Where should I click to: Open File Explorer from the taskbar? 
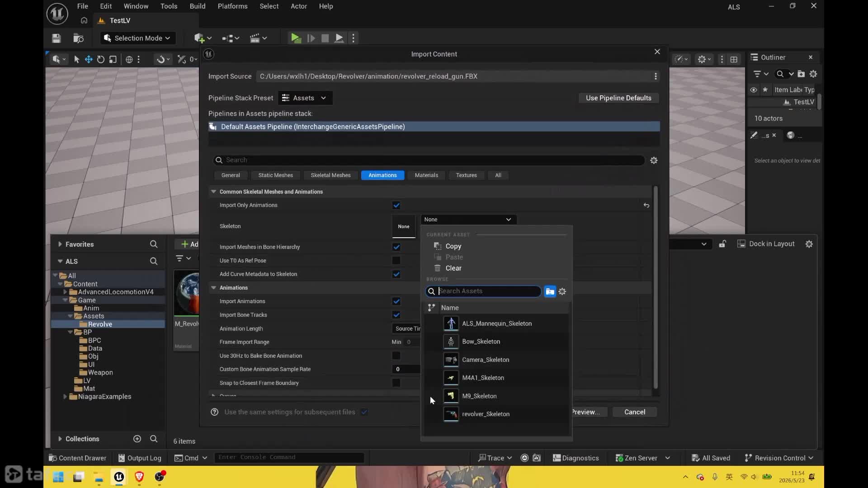(99, 477)
